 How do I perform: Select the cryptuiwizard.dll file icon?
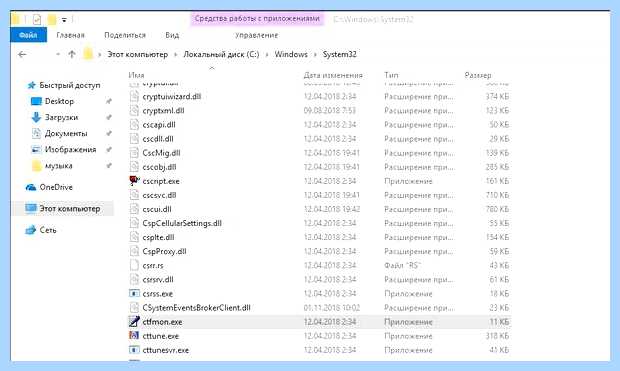(134, 96)
